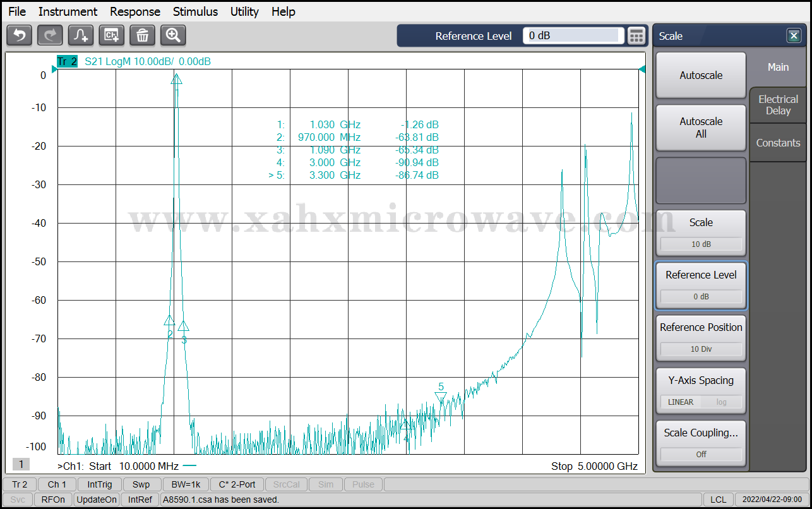Click the Start 10.0000 MHz label

[x=134, y=466]
